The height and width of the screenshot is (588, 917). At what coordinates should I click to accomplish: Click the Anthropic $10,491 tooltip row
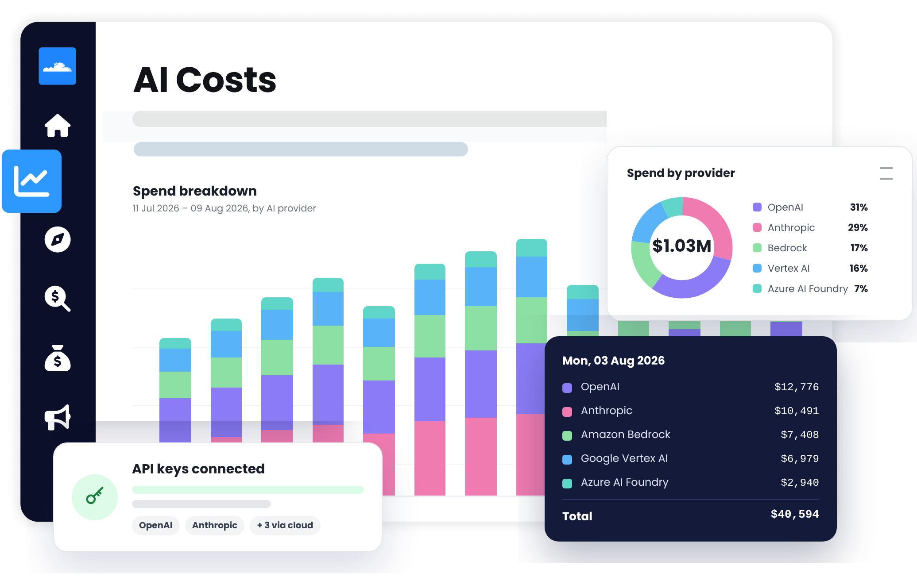coord(691,411)
